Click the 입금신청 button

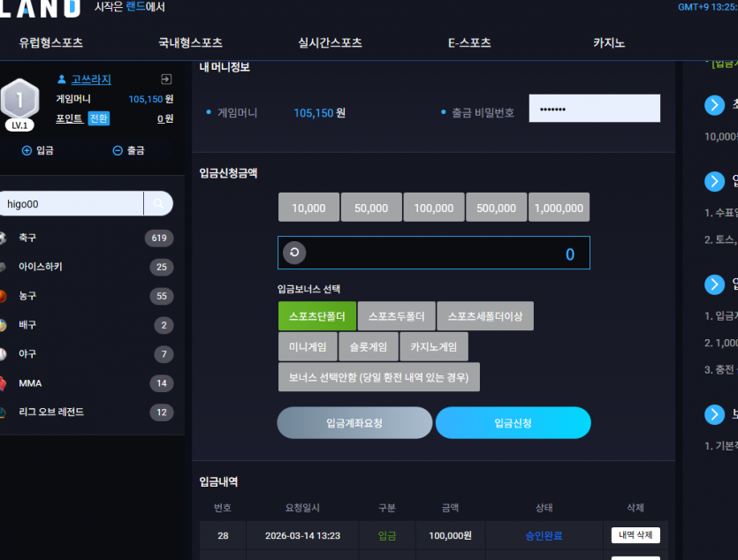(513, 423)
